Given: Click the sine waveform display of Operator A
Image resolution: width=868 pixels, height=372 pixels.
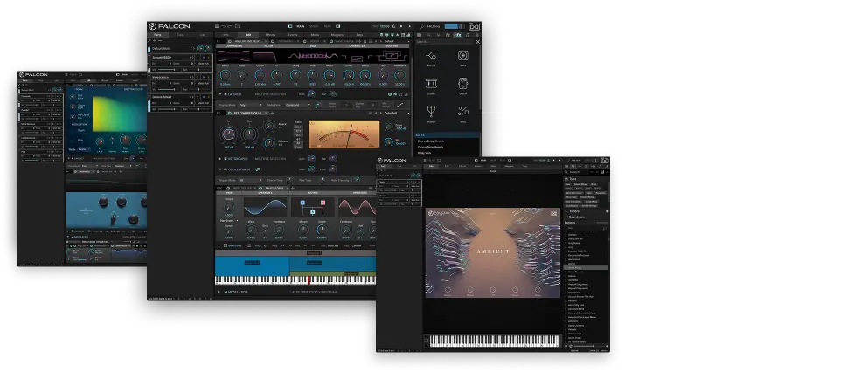Looking at the screenshot, I should 265,207.
